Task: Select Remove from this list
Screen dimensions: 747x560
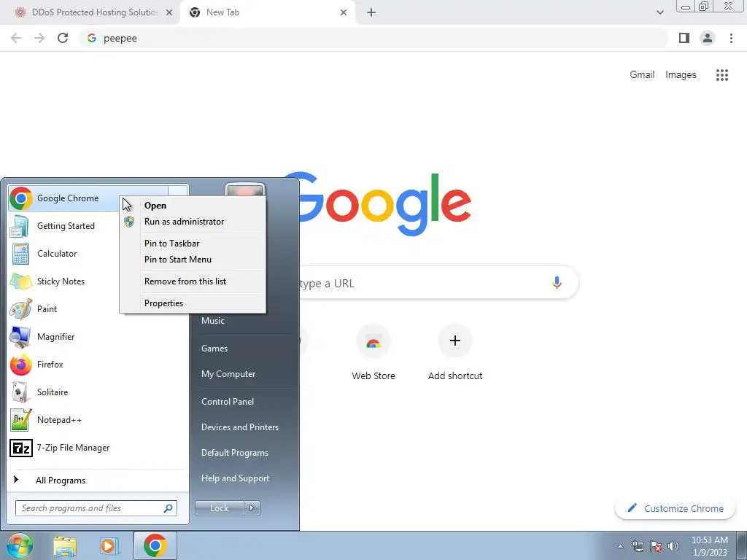Action: pyautogui.click(x=185, y=281)
